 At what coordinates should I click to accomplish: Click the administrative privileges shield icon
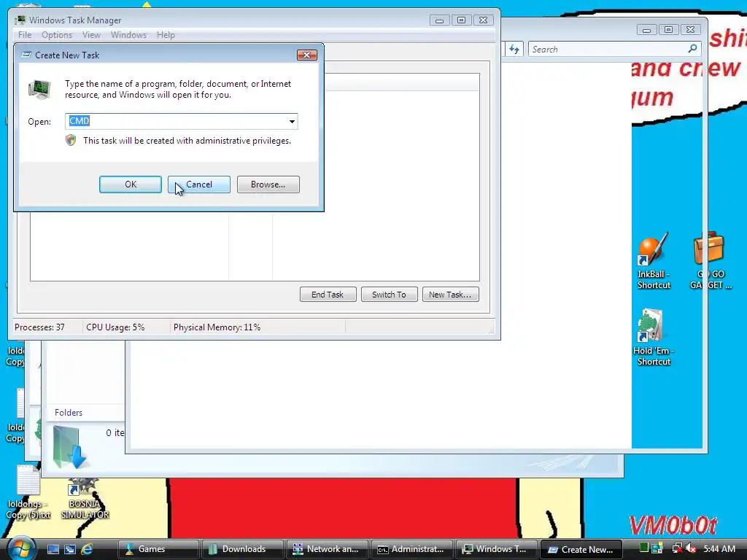(x=71, y=140)
